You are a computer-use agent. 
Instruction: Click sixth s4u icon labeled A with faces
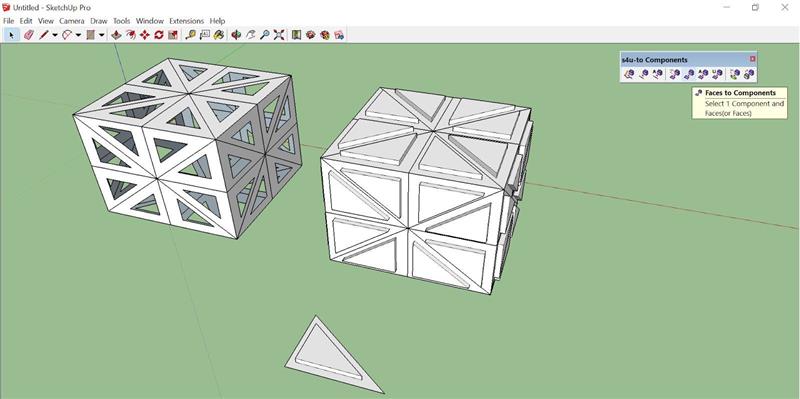click(703, 74)
